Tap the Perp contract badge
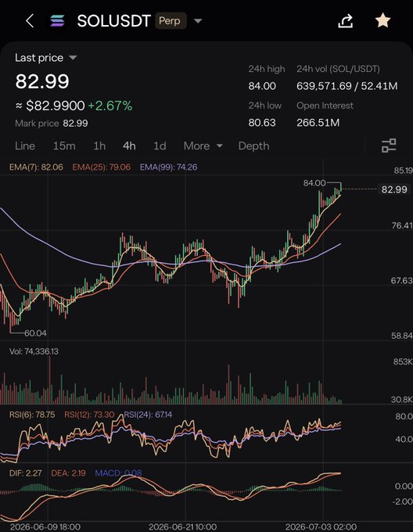413x532 pixels. [170, 21]
